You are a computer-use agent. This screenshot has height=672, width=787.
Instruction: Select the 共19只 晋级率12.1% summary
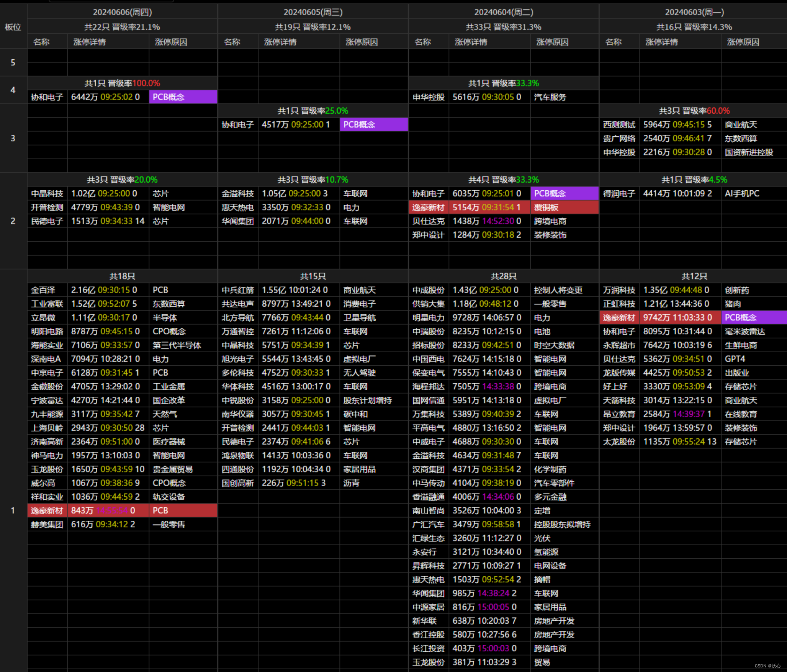pos(313,27)
